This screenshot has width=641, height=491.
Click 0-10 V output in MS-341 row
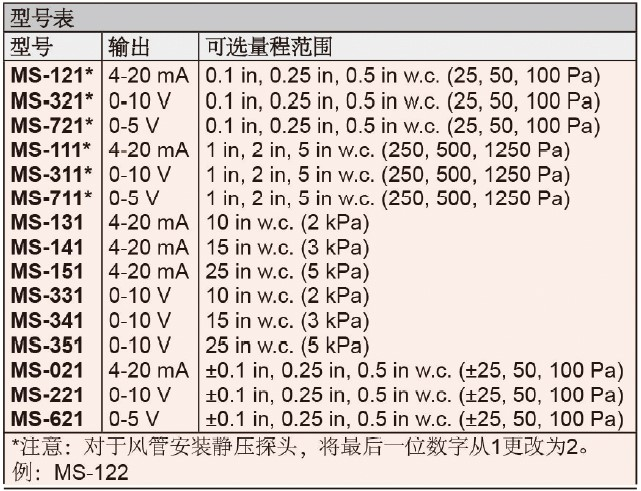click(x=139, y=320)
